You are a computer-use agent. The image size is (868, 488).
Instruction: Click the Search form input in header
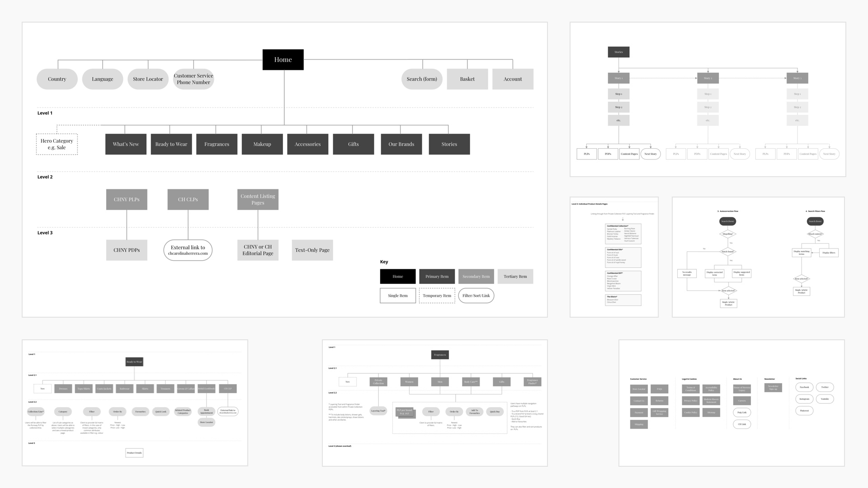421,79
